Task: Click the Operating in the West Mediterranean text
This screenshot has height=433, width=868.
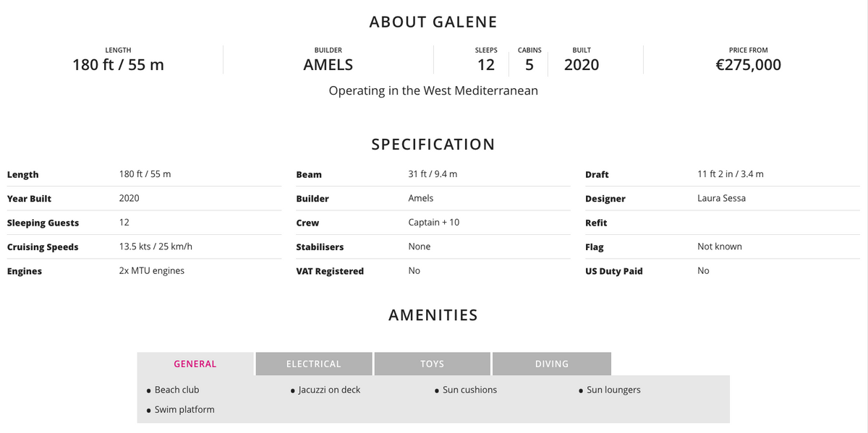Action: pos(433,91)
